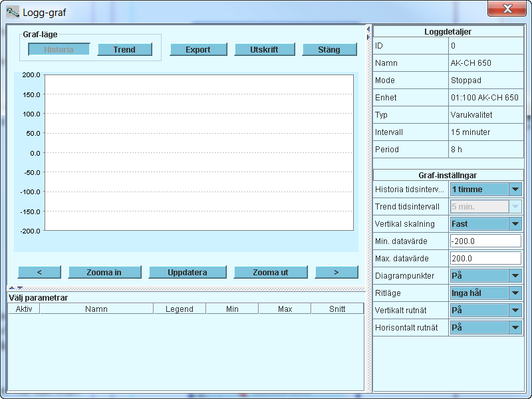The height and width of the screenshot is (399, 532).
Task: Click the down arrow on horizontal splitter
Action: pyautogui.click(x=20, y=288)
